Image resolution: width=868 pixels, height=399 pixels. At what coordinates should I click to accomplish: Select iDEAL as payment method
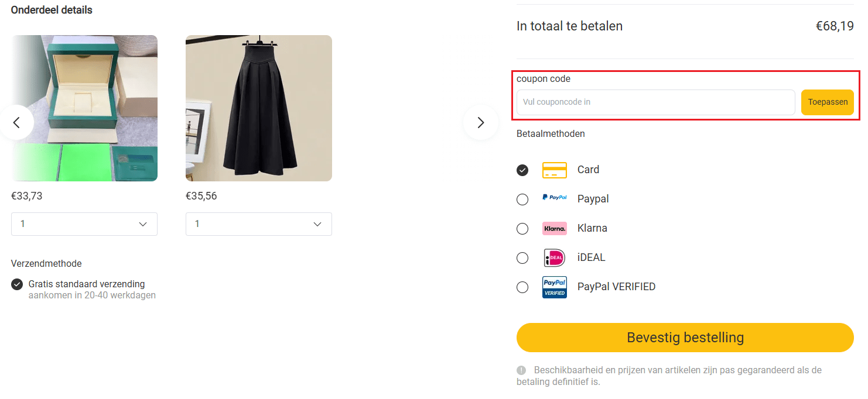pos(522,258)
